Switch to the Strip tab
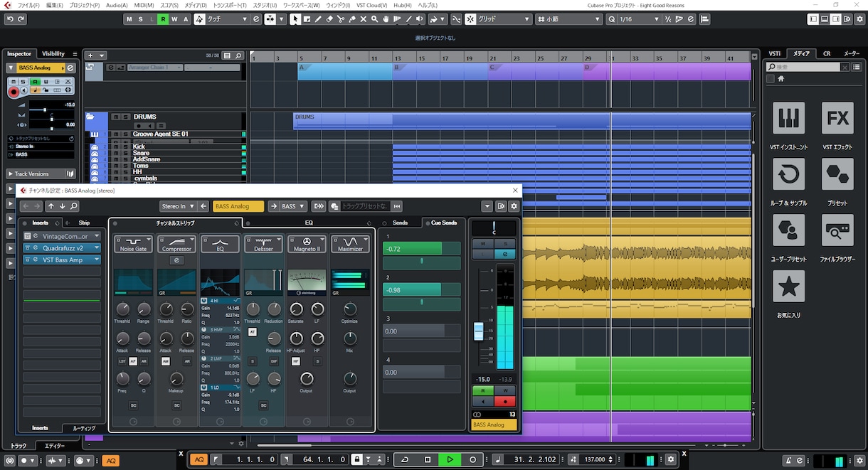The height and width of the screenshot is (470, 868). click(84, 223)
